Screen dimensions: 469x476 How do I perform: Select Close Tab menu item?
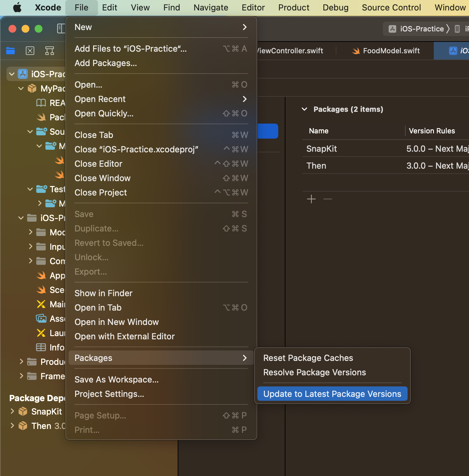coord(161,135)
